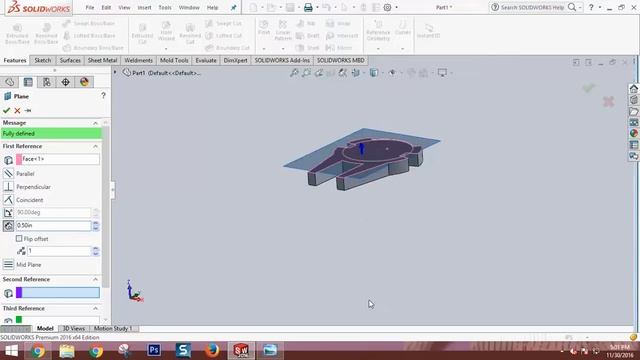Viewport: 640px width, 360px height.
Task: Collapse the First Reference section
Action: click(96, 146)
